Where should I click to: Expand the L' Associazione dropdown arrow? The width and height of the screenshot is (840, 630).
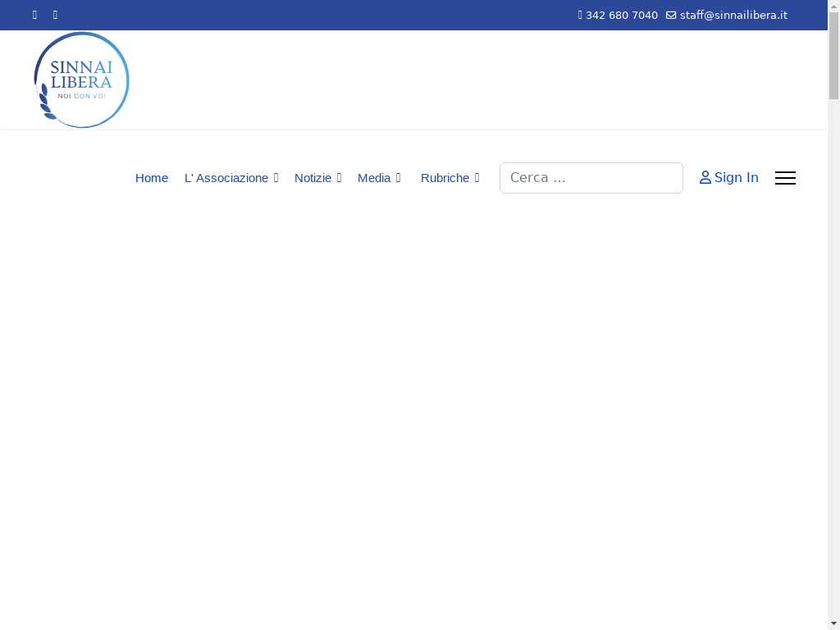point(276,178)
